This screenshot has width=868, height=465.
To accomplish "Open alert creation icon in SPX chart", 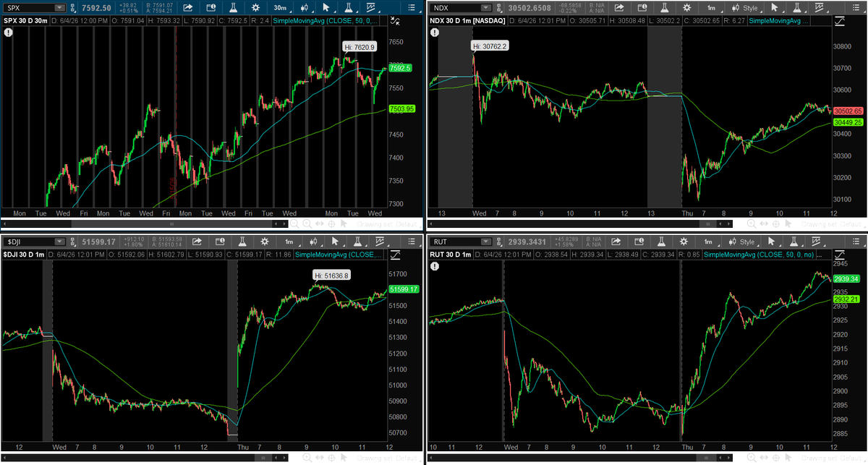I will point(210,8).
